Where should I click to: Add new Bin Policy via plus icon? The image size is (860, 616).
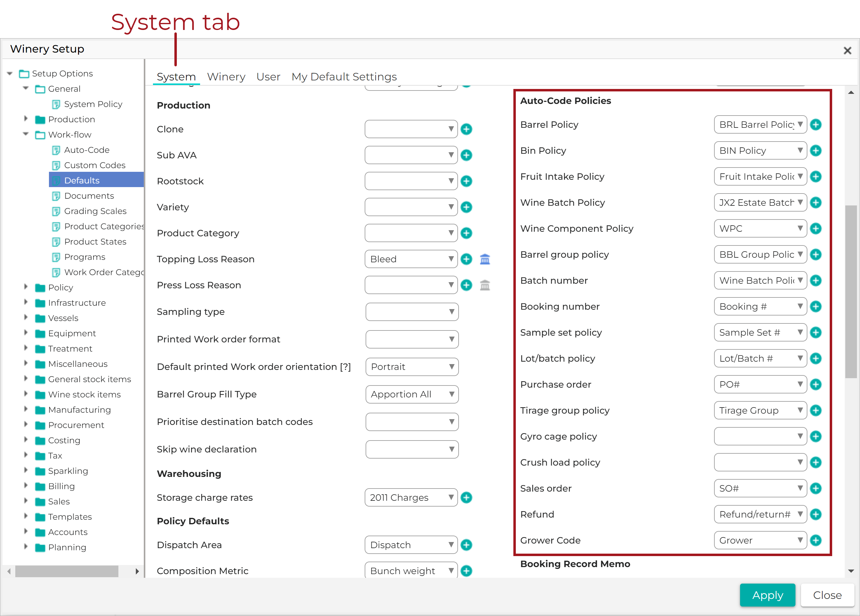point(815,151)
